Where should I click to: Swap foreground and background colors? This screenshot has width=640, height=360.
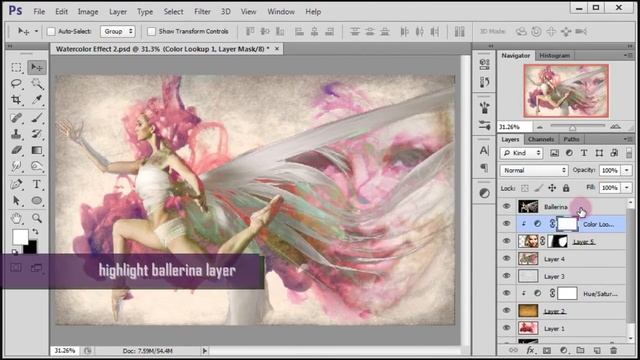[36, 232]
